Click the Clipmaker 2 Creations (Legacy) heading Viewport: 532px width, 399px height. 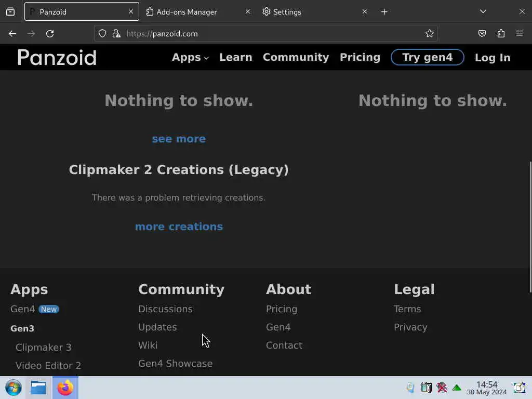[179, 169]
